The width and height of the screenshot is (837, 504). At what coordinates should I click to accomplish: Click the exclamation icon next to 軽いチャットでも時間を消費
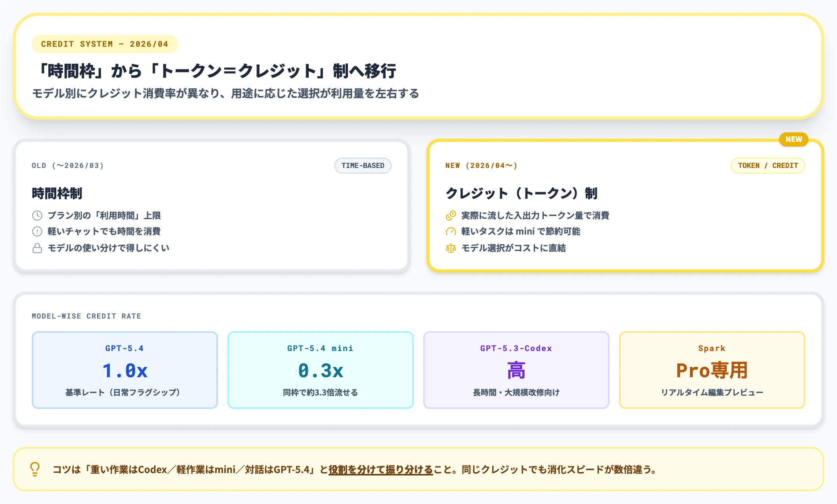tap(37, 231)
